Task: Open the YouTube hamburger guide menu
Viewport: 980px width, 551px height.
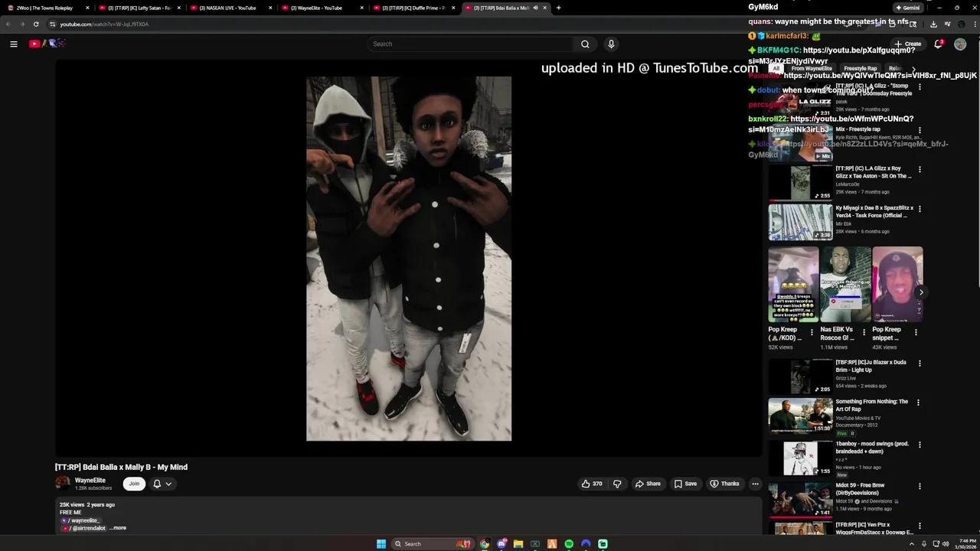Action: 14,44
